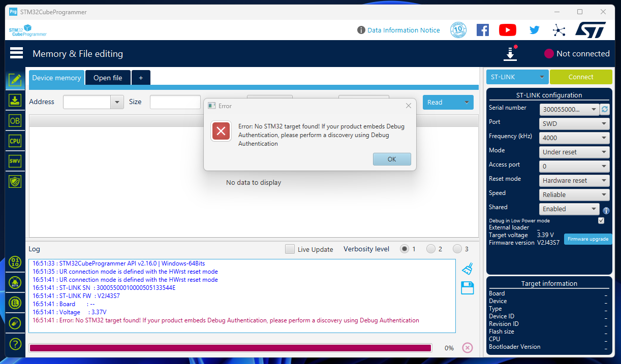Open ST's YouTube channel from the top bar
This screenshot has width=621, height=364.
(507, 30)
